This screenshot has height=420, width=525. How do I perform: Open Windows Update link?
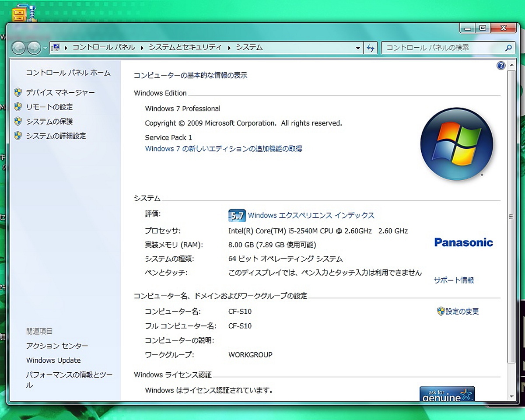pos(53,360)
